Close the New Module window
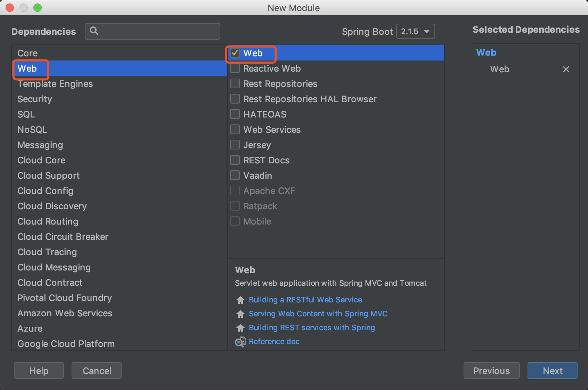The width and height of the screenshot is (588, 390). (10, 8)
